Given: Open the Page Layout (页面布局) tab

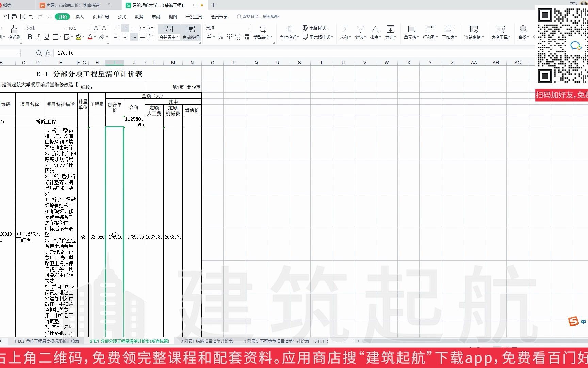Looking at the screenshot, I should coord(100,17).
